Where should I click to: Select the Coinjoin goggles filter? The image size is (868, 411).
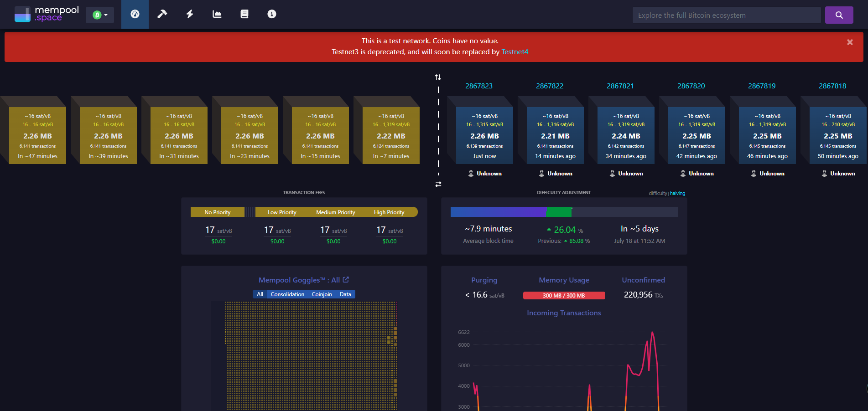pos(322,294)
